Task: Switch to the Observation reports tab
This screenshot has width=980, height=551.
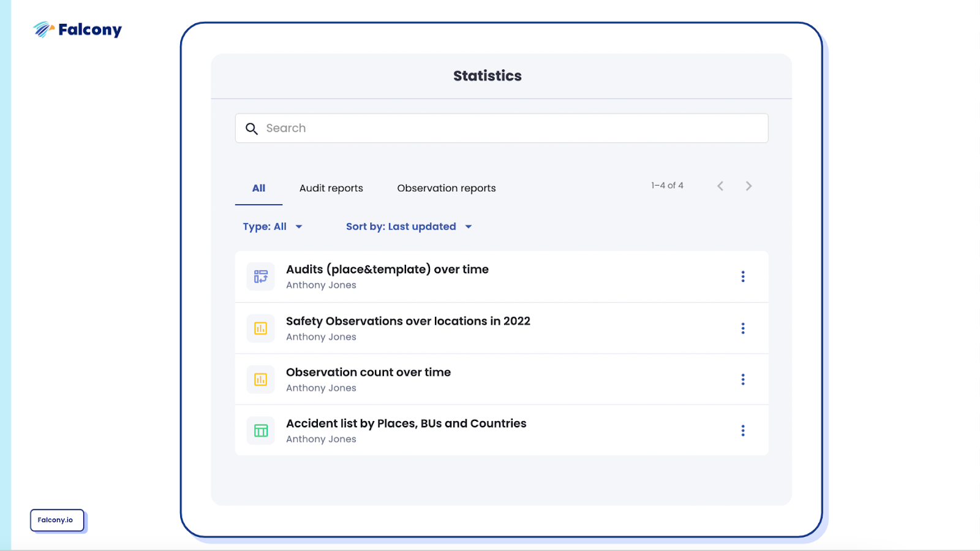Action: [x=446, y=188]
